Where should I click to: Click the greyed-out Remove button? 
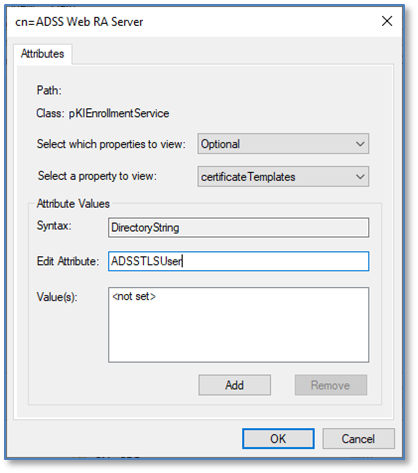(330, 385)
